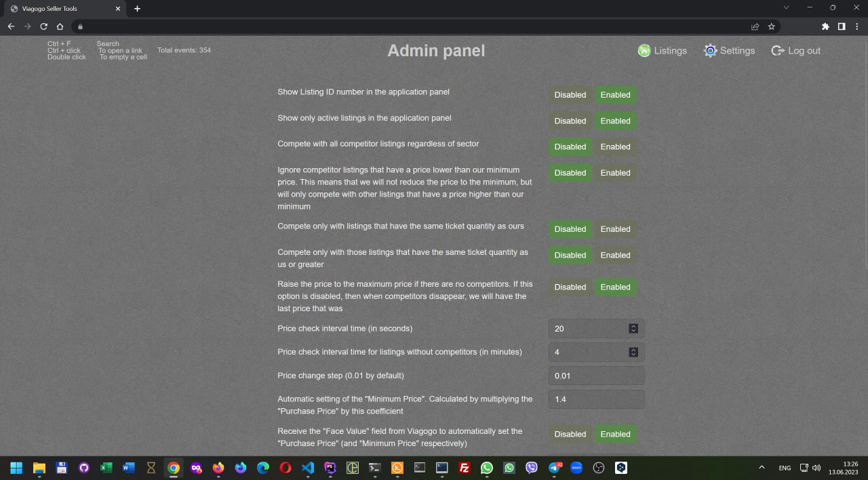This screenshot has width=868, height=480.
Task: Open Listings link in header
Action: [x=670, y=51]
